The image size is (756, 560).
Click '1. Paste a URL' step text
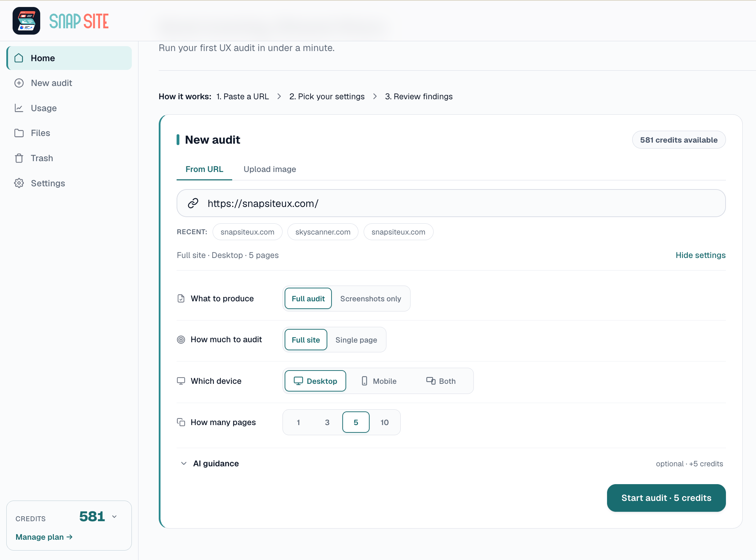[242, 96]
